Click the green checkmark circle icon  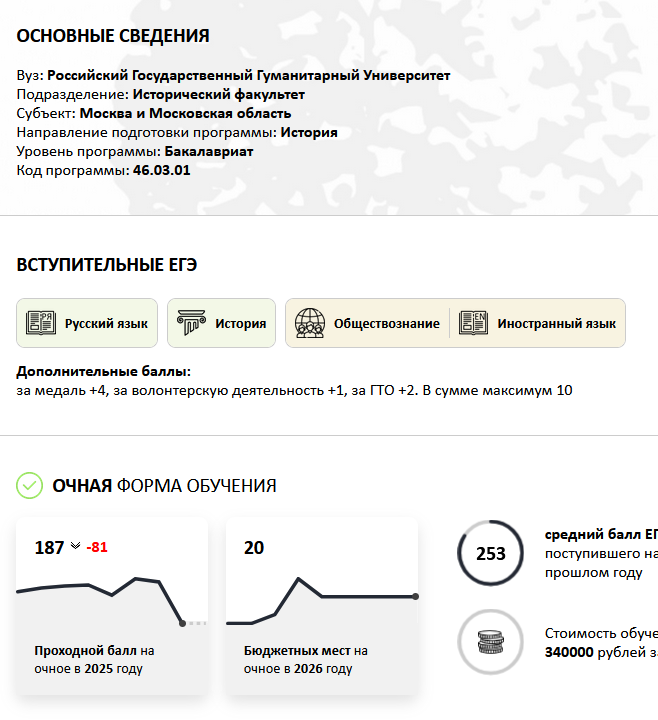click(x=29, y=485)
